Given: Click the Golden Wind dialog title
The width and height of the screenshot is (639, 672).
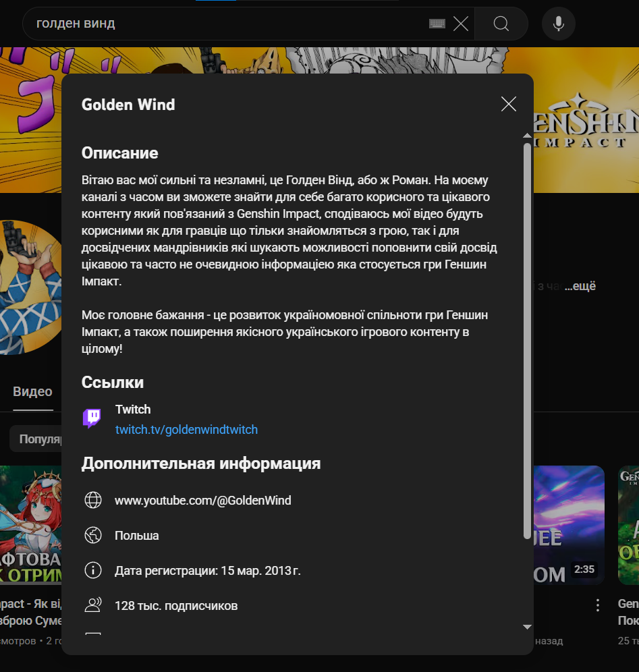Looking at the screenshot, I should click(128, 104).
